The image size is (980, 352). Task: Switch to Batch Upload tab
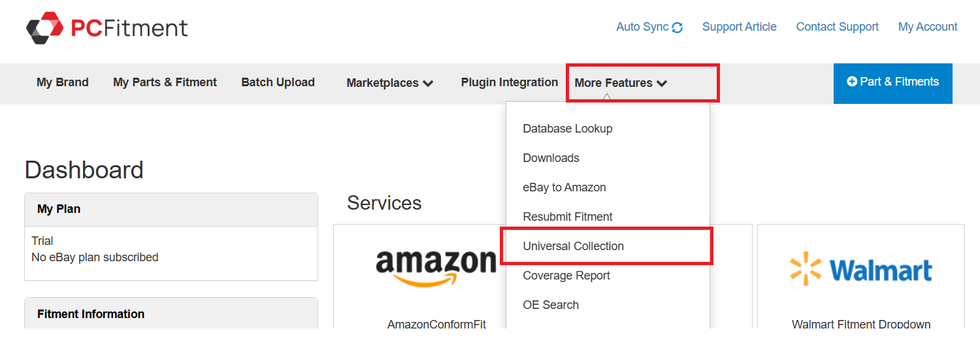[x=278, y=82]
